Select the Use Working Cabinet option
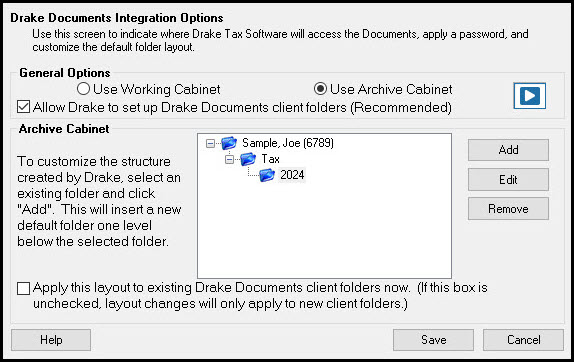 point(83,89)
